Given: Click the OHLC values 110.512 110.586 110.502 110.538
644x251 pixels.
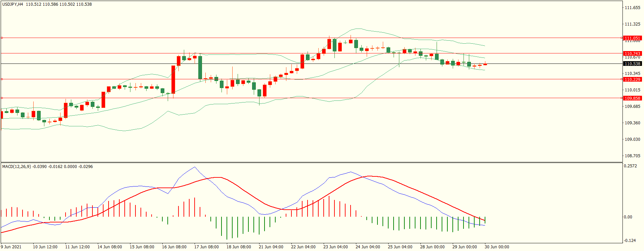Looking at the screenshot, I should pyautogui.click(x=59, y=4).
